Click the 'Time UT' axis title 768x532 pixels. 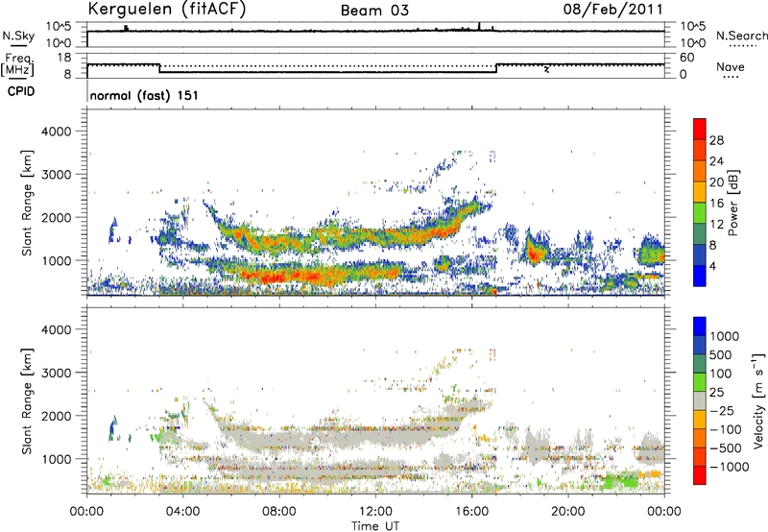click(375, 526)
